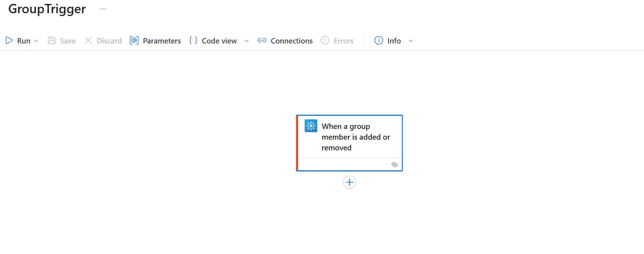Click the Discard X icon
The image size is (644, 254).
88,40
